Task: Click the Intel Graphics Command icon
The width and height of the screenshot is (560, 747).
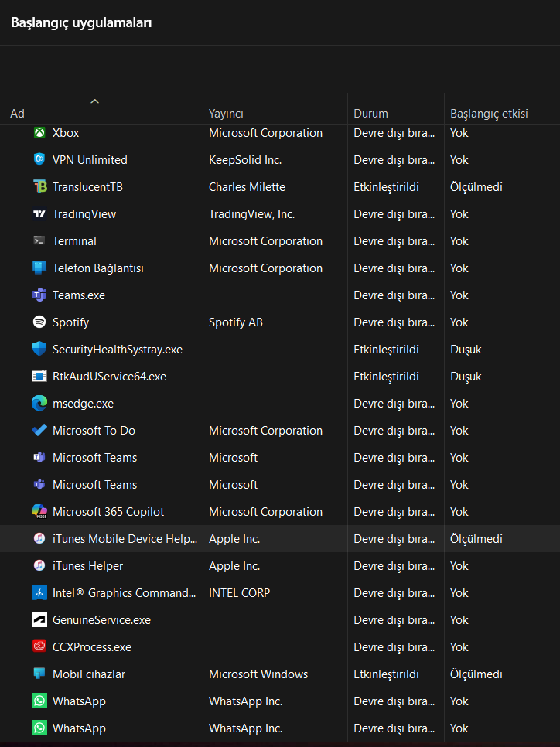Action: (x=39, y=593)
